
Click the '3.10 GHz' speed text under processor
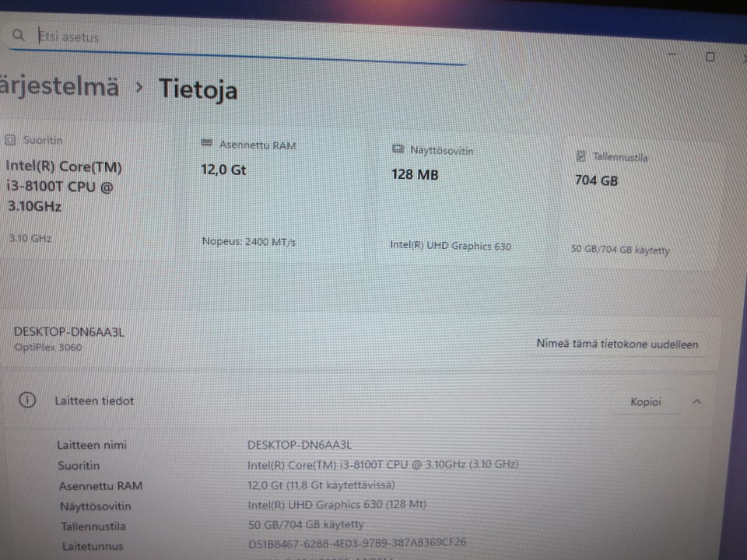(x=30, y=238)
